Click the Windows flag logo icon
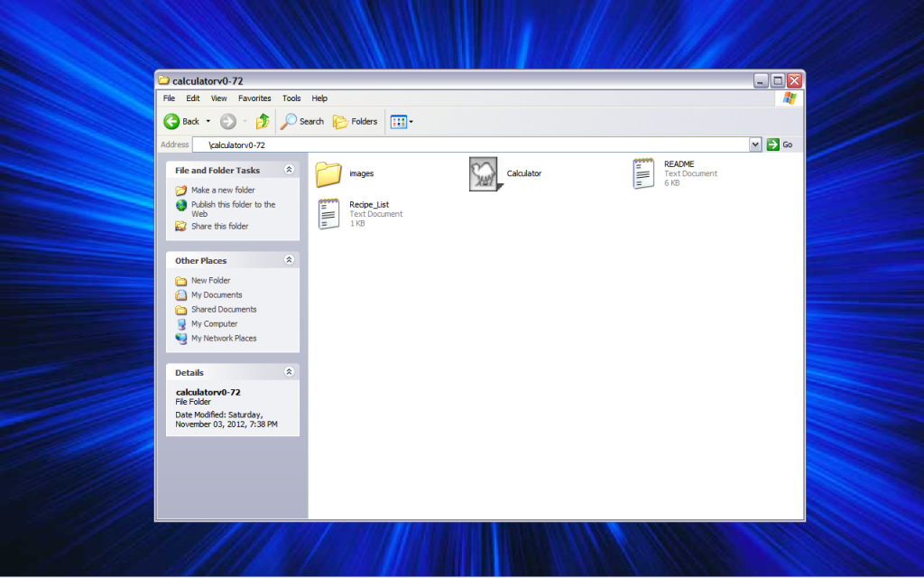Screen dimensions: 924x578 (790, 98)
